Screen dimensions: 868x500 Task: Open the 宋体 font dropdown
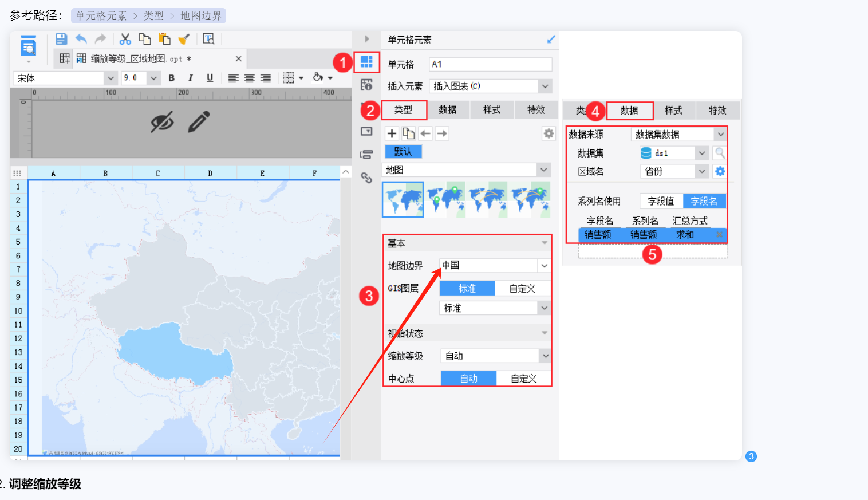(111, 78)
